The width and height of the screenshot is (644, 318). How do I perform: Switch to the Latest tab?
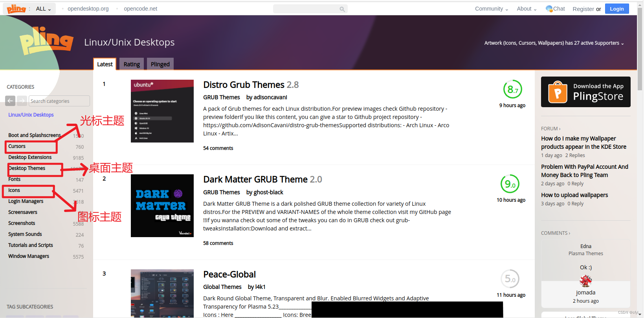[x=105, y=64]
